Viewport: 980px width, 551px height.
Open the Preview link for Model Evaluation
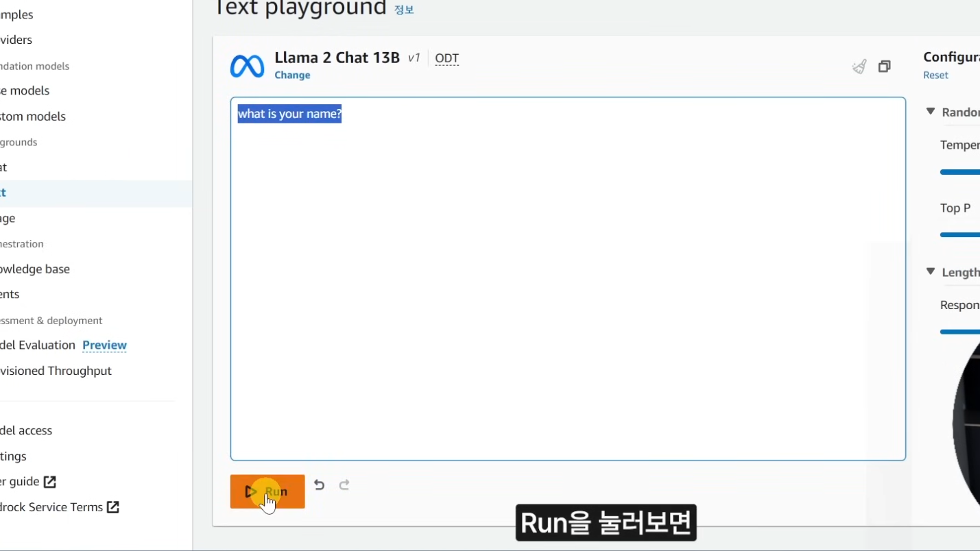(104, 345)
